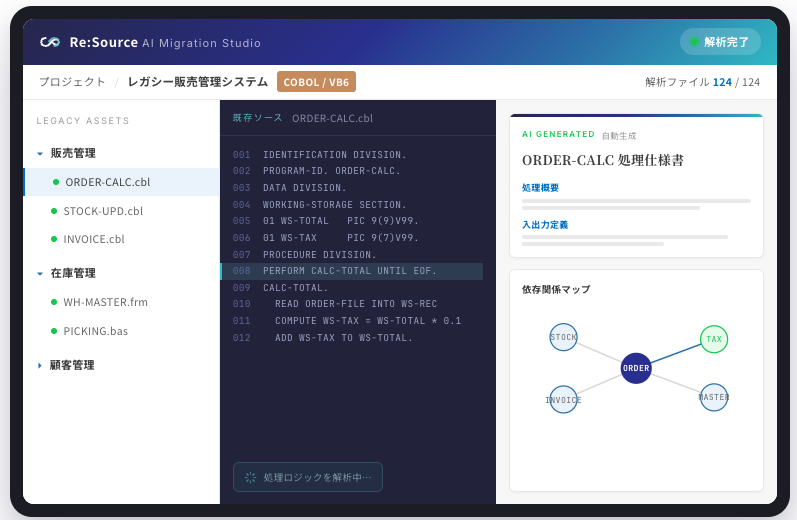The image size is (797, 520).
Task: Click the レガシー販売管理システム project title
Action: [x=198, y=82]
